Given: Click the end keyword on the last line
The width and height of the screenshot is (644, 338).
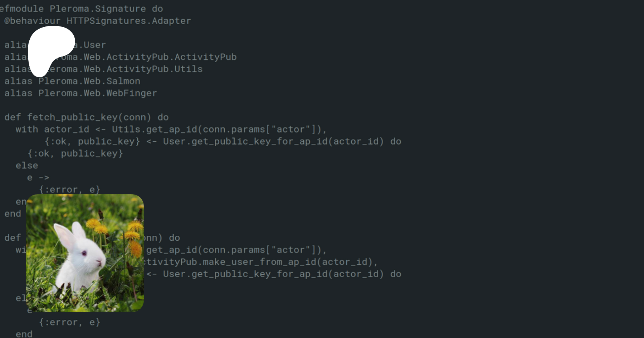Looking at the screenshot, I should pyautogui.click(x=24, y=334).
